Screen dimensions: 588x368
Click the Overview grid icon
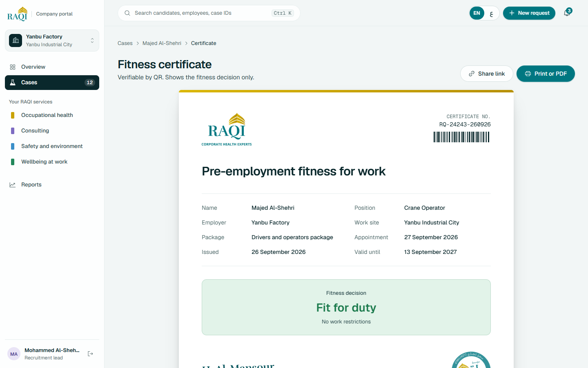click(x=13, y=67)
